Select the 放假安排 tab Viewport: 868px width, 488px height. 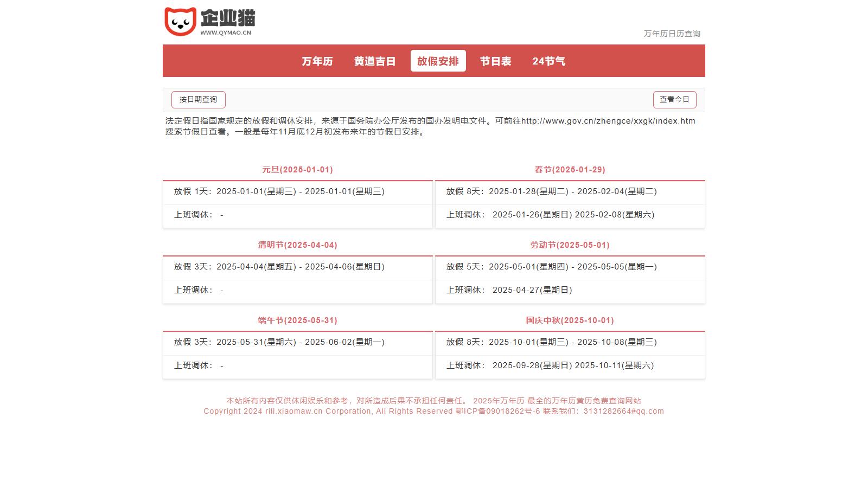click(x=438, y=61)
